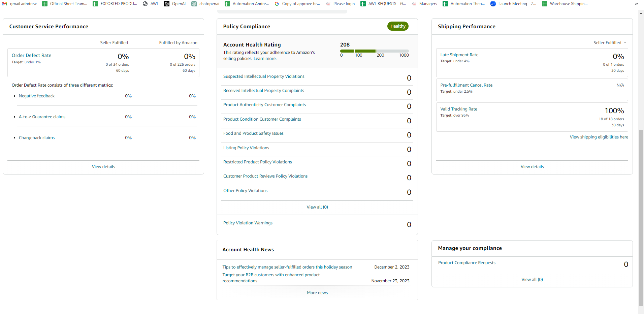
Task: Open AWL REQUESTS bookmark
Action: [x=383, y=4]
